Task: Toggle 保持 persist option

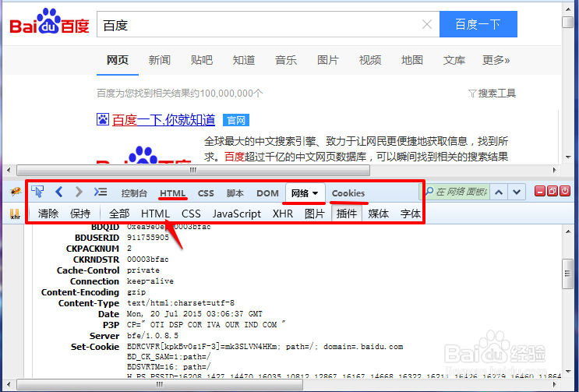Action: point(80,214)
